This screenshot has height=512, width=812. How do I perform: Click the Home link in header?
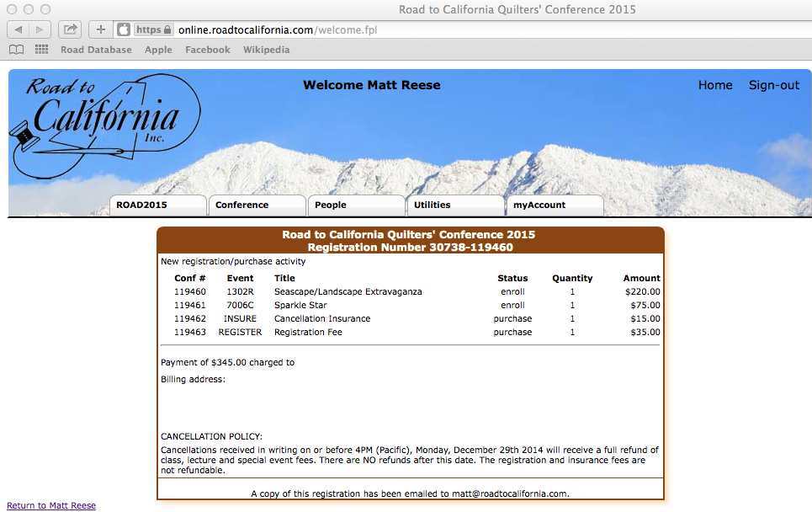(715, 85)
